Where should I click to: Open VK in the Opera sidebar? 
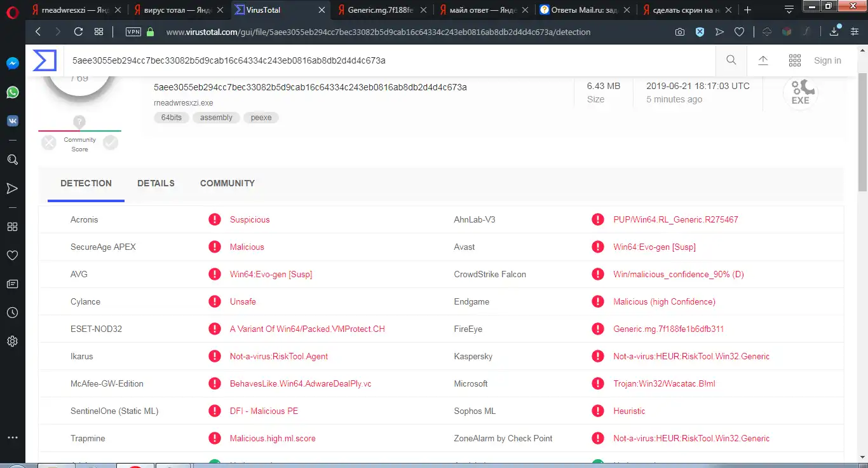12,121
